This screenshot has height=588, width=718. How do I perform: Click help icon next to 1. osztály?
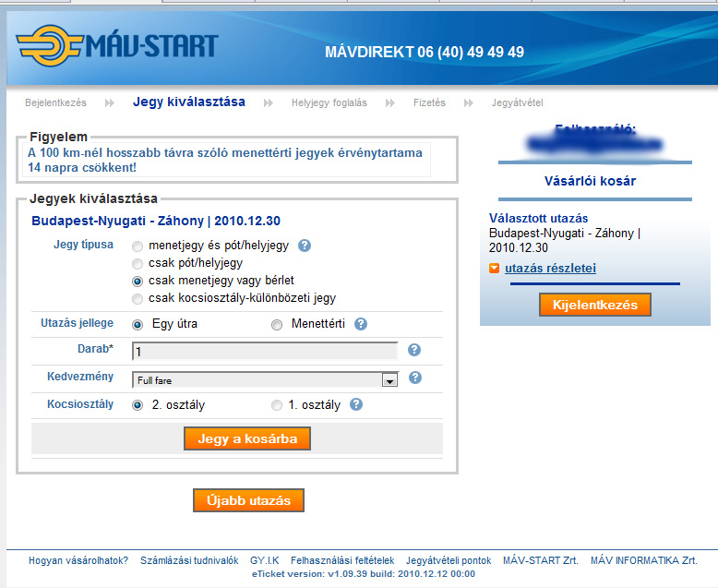point(356,404)
